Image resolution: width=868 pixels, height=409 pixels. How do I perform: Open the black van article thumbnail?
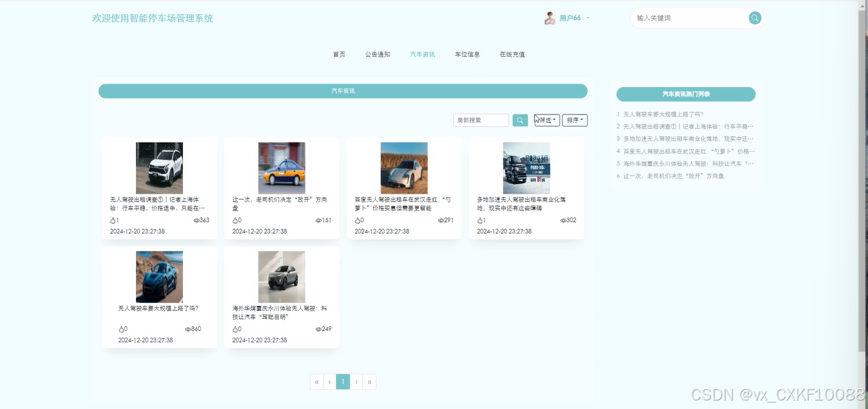(526, 168)
